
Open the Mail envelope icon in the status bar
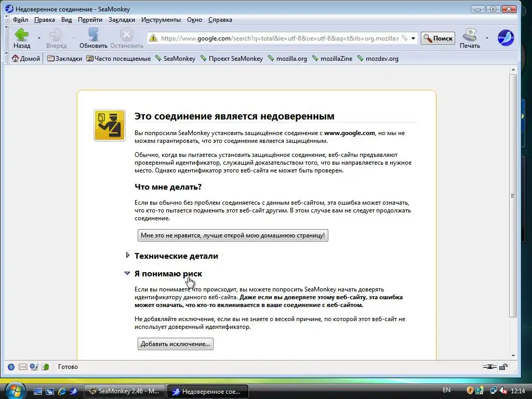(x=23, y=367)
